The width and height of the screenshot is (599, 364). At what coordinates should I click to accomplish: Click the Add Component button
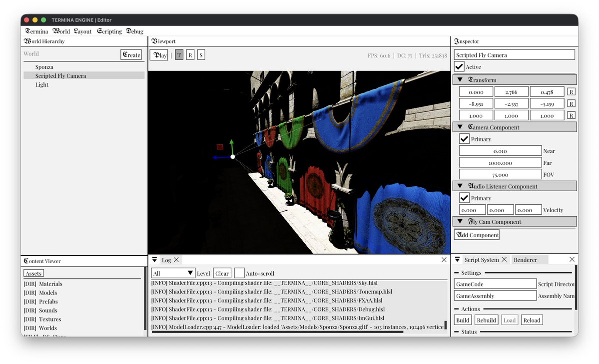pos(477,235)
